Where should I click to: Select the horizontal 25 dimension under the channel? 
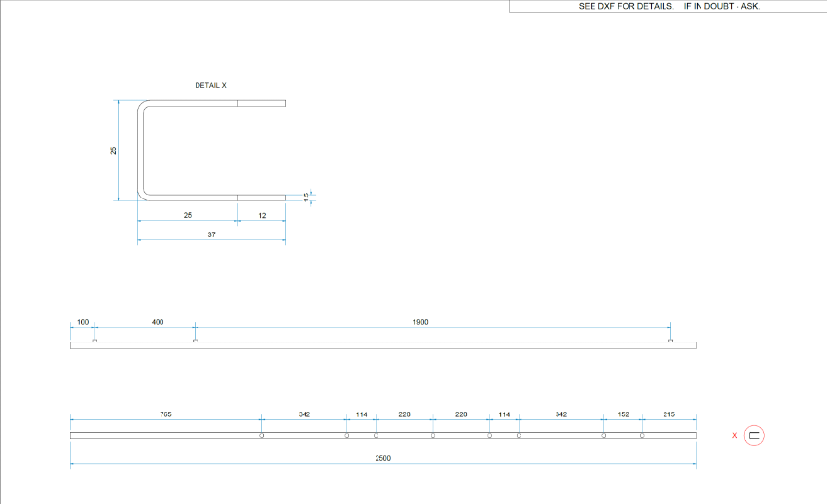pyautogui.click(x=188, y=214)
